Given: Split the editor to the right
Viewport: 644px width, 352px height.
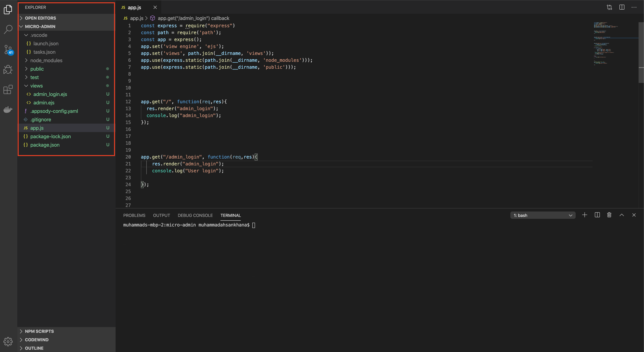Looking at the screenshot, I should (622, 7).
